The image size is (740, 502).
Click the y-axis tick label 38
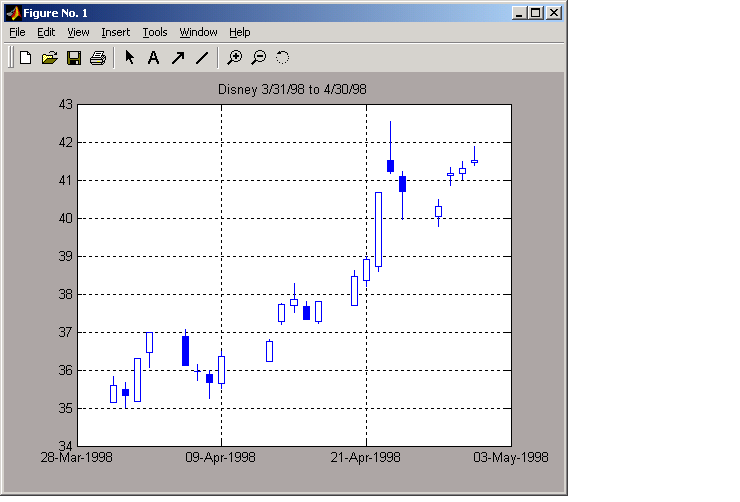(66, 294)
